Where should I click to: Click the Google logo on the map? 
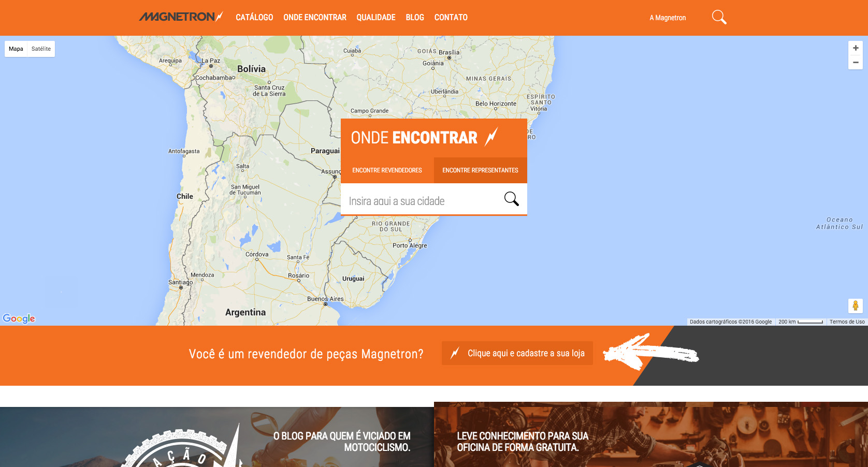19,318
